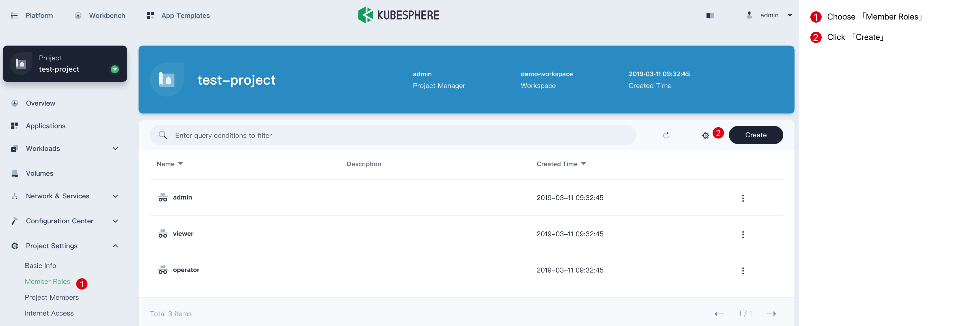Click the viewer role icon
The height and width of the screenshot is (326, 980).
click(x=163, y=233)
